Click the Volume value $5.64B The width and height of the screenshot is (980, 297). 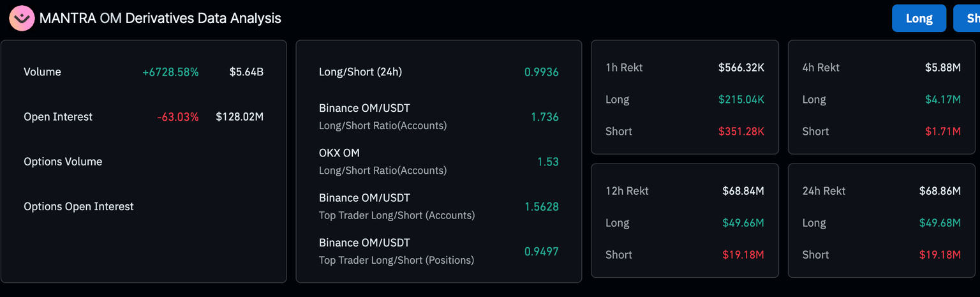tap(246, 72)
